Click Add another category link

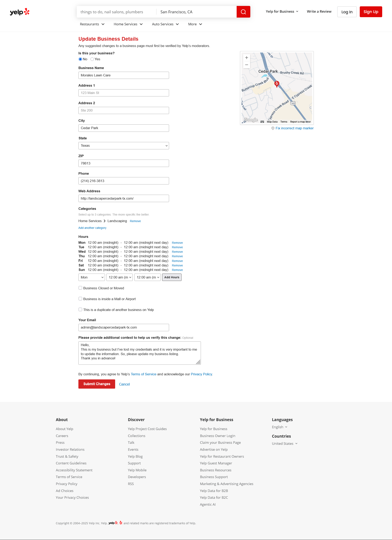coord(92,228)
